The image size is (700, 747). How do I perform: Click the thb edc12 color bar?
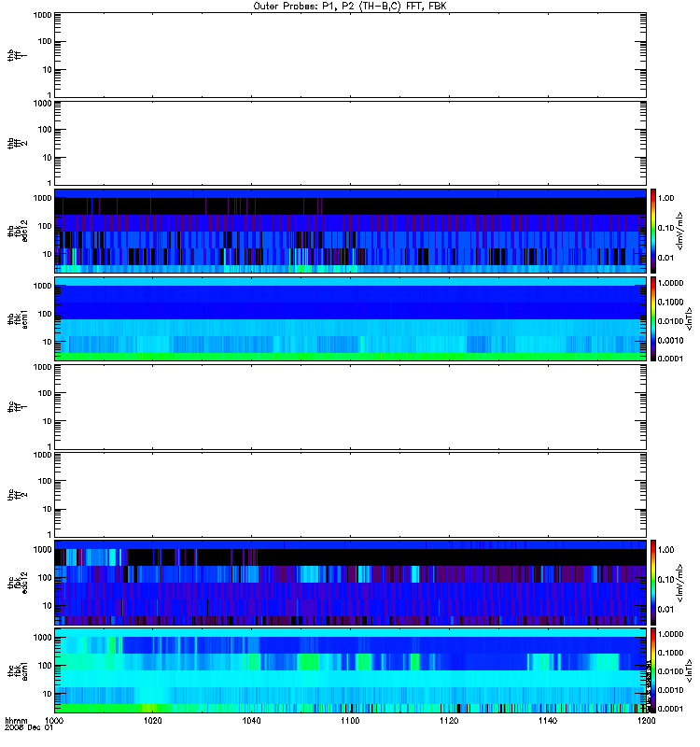point(653,231)
